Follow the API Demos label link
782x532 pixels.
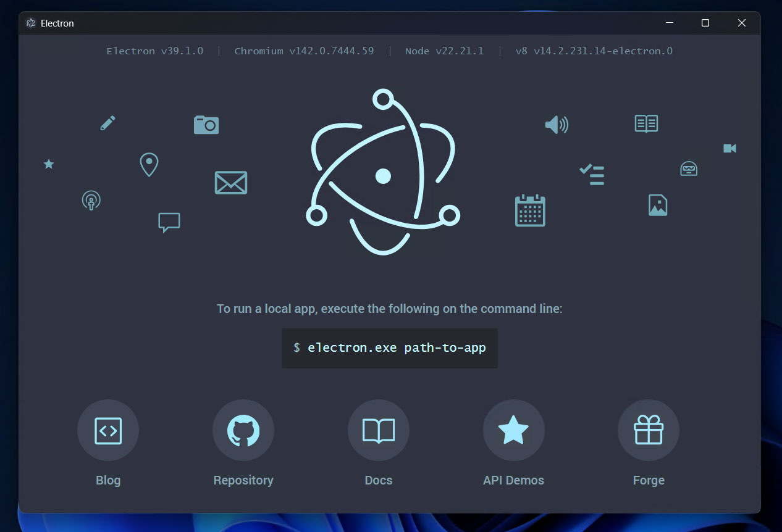[x=513, y=480]
